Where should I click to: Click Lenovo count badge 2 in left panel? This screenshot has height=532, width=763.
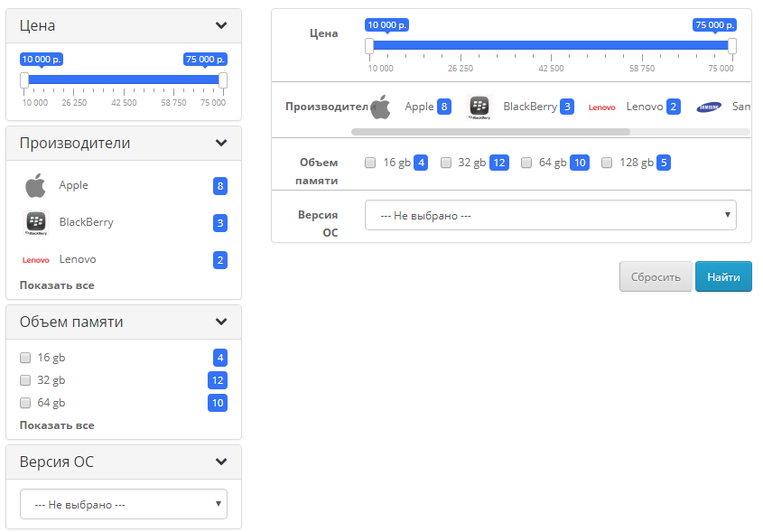pyautogui.click(x=220, y=260)
